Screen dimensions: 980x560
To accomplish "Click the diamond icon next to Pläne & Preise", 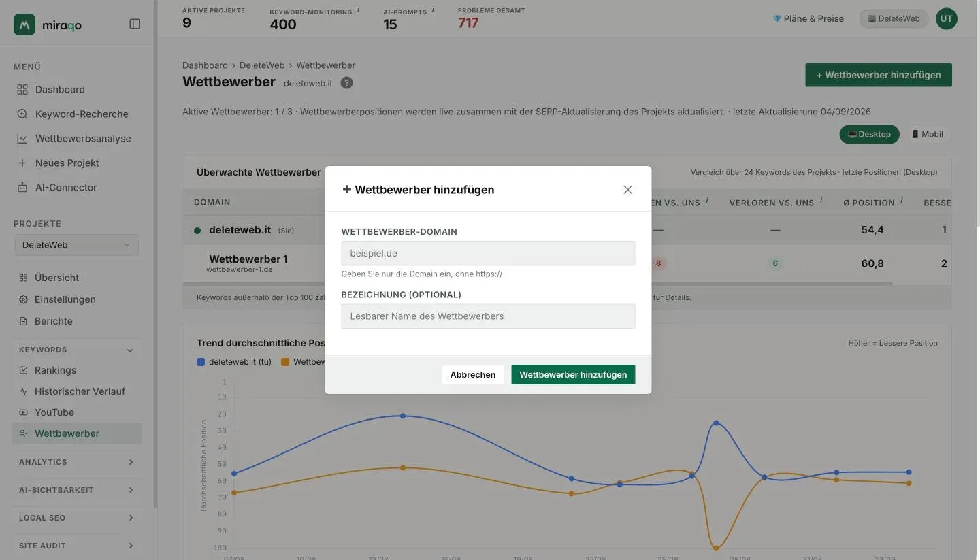I will [777, 19].
